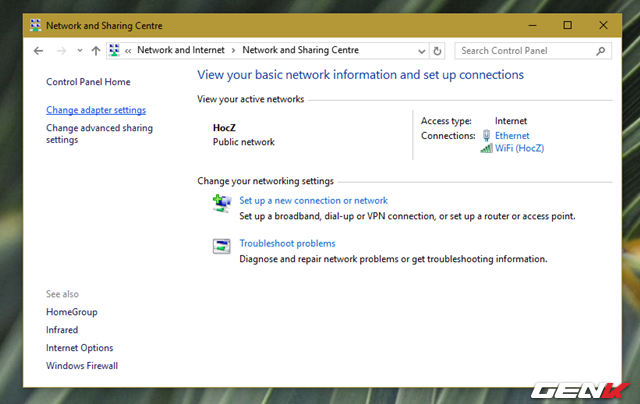
Task: Open Windows Firewall
Action: click(82, 366)
